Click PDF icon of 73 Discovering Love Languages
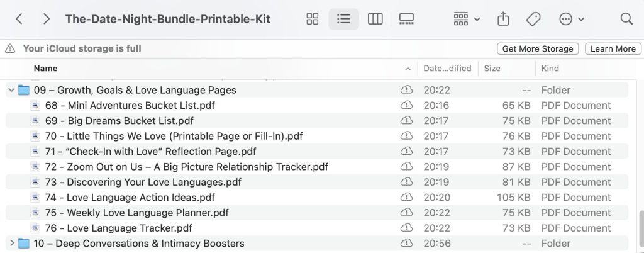Screen dimensions: 644x253 [35, 182]
